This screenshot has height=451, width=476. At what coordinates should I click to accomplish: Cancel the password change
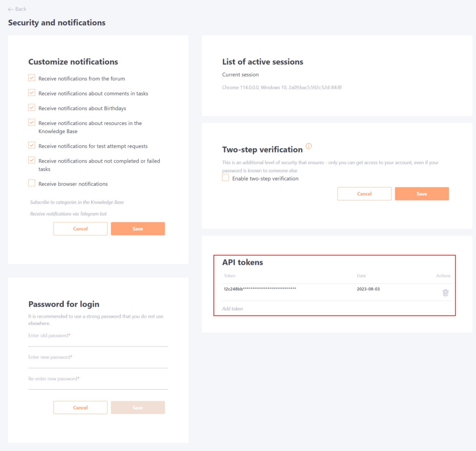[80, 407]
